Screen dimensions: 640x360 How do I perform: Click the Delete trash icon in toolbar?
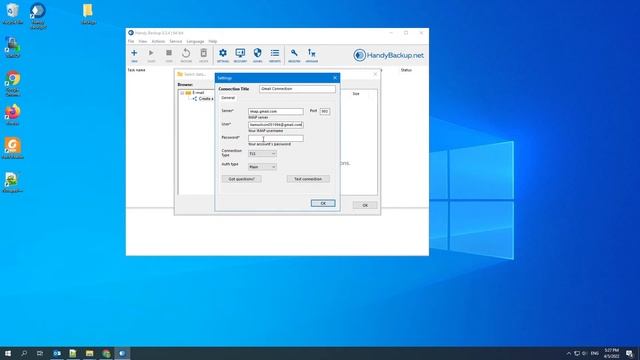[204, 53]
